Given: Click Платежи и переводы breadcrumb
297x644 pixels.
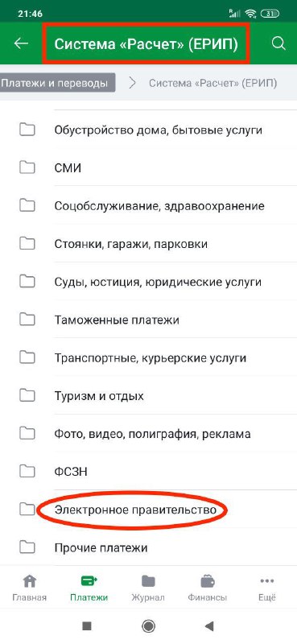Looking at the screenshot, I should click(x=54, y=84).
